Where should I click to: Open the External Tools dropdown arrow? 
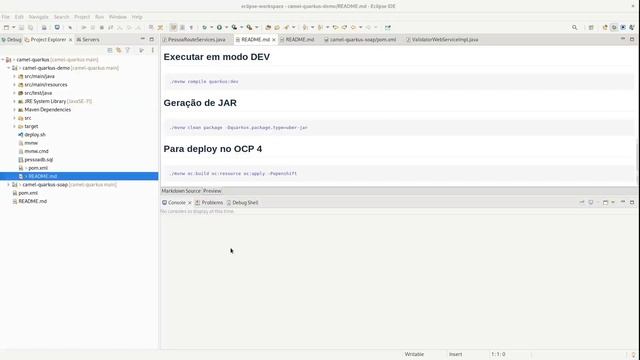click(x=257, y=27)
